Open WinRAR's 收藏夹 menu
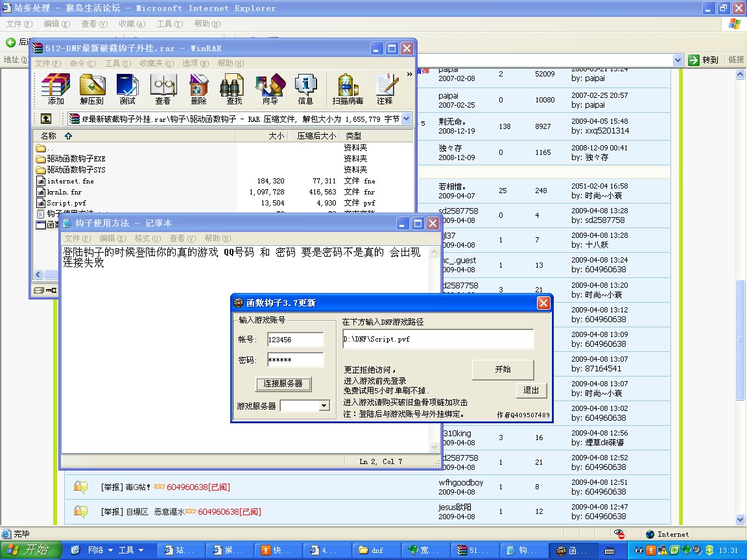This screenshot has height=560, width=747. pos(157,64)
